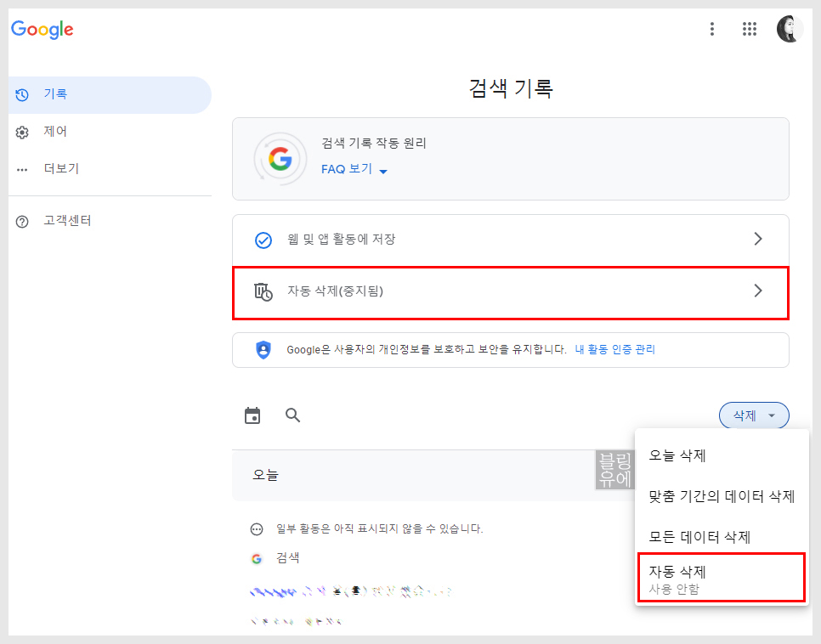The height and width of the screenshot is (644, 821).
Task: Click the 더보기 ellipsis icon in sidebar
Action: point(23,168)
